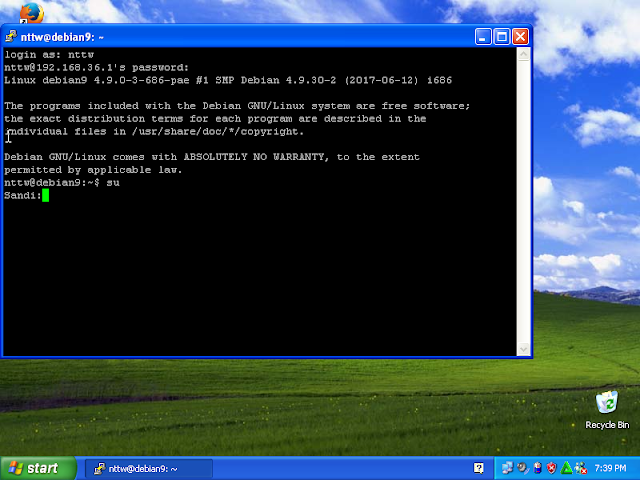Click the /usr/share/doc/*/copyright text line
Screen dimensions: 640x480
(x=154, y=131)
